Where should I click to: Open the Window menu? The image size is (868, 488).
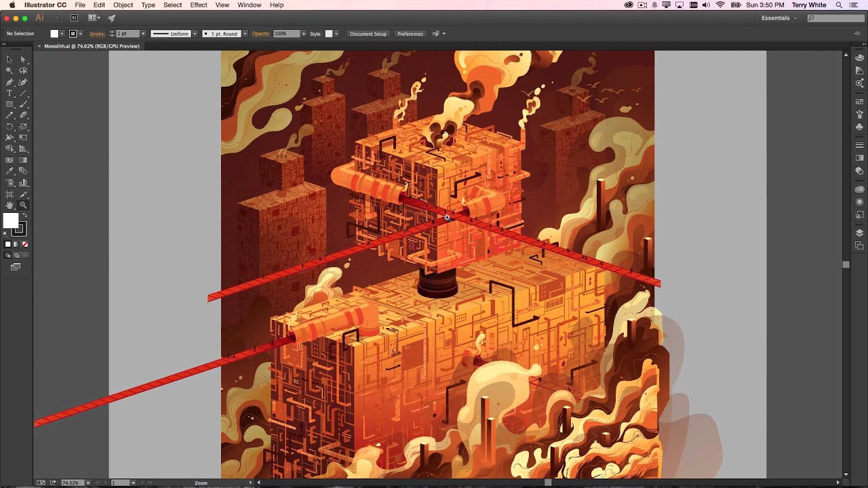[x=250, y=5]
